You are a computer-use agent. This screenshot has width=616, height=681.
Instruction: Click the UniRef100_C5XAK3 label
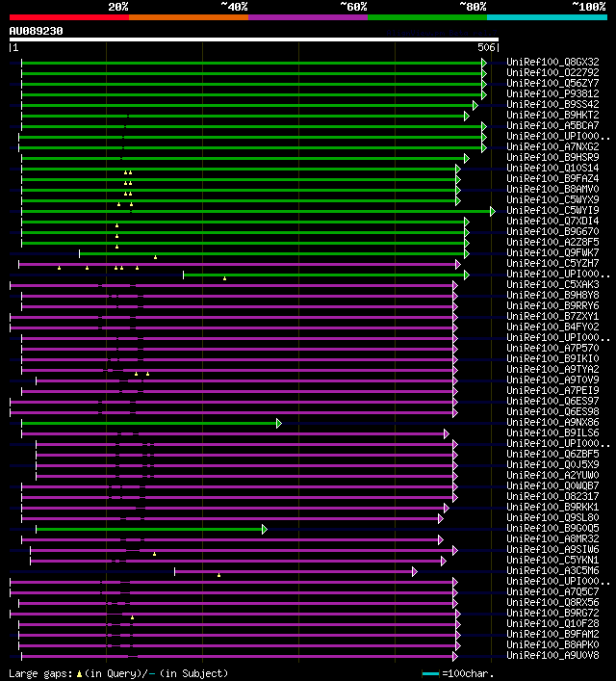click(x=552, y=284)
